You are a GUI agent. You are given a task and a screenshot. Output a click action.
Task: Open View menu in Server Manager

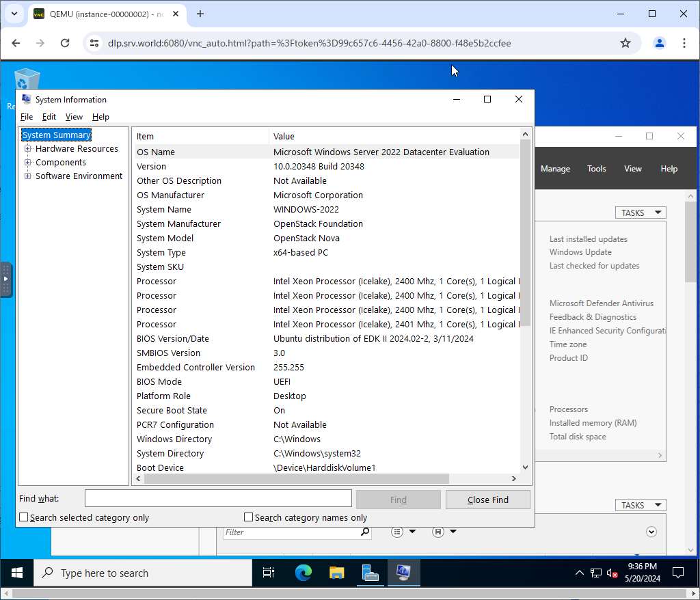point(632,169)
